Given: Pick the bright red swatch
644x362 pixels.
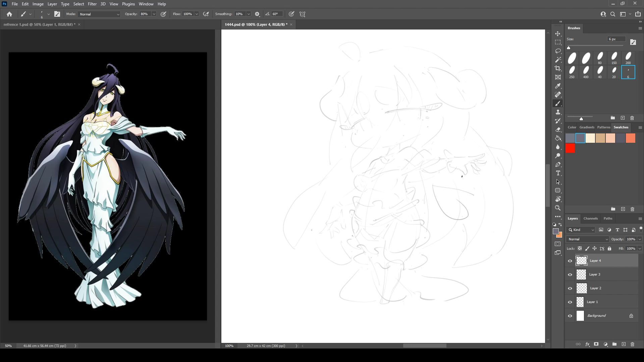Looking at the screenshot, I should [570, 148].
